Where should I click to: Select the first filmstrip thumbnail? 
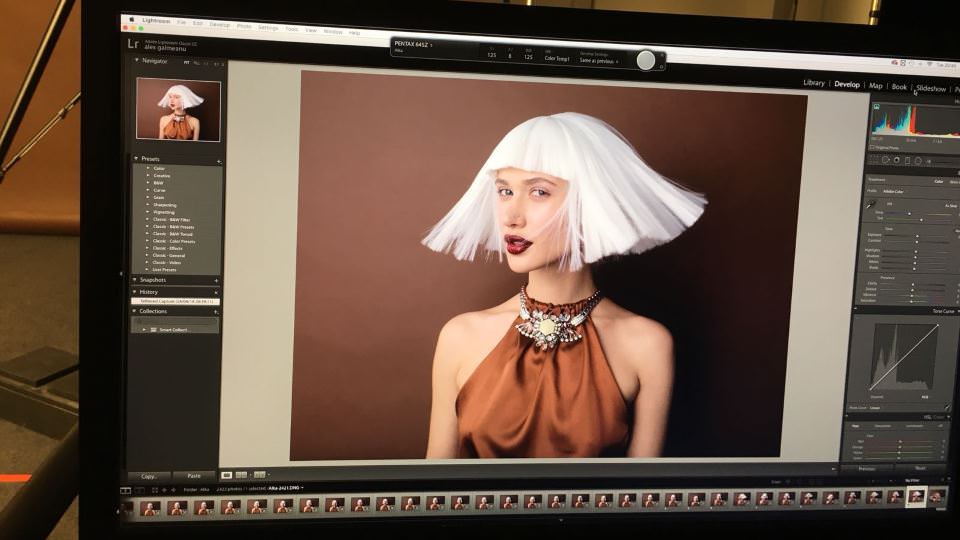pos(150,508)
